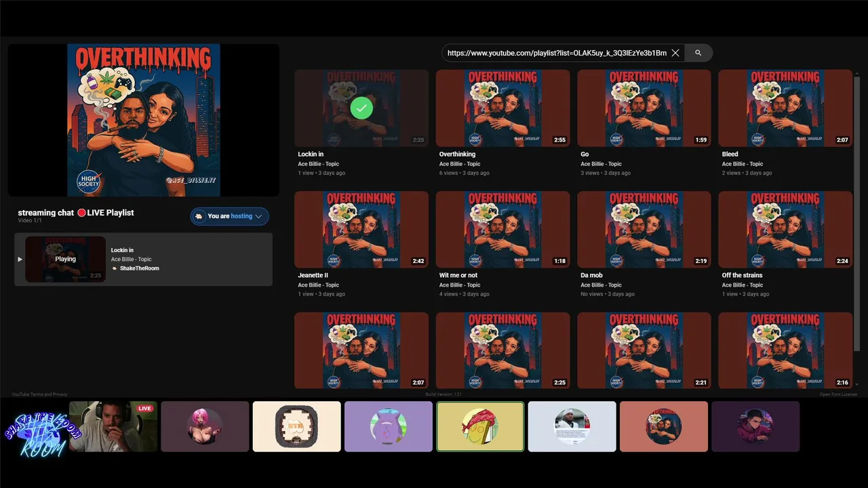Click the 'Bleed' video title
868x488 pixels.
730,155
